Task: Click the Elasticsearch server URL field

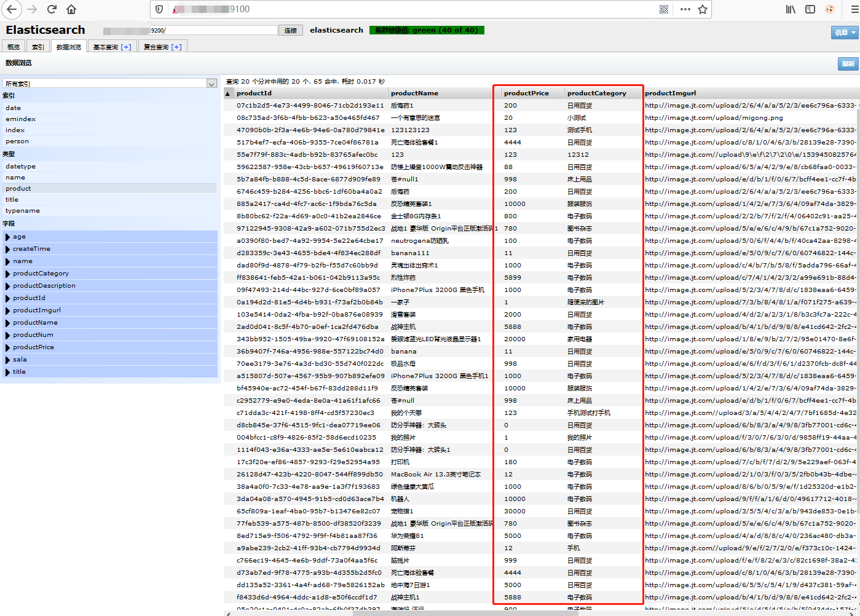Action: 190,30
